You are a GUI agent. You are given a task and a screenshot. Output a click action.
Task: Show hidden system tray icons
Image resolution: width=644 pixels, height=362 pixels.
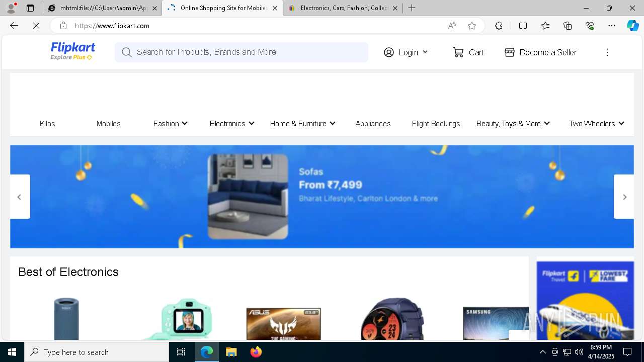point(542,352)
